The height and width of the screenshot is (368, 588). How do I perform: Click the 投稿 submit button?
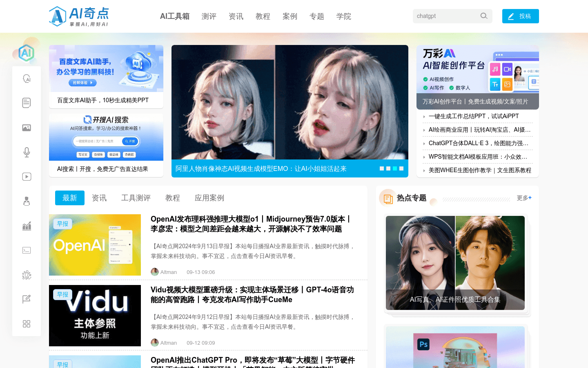pos(521,16)
